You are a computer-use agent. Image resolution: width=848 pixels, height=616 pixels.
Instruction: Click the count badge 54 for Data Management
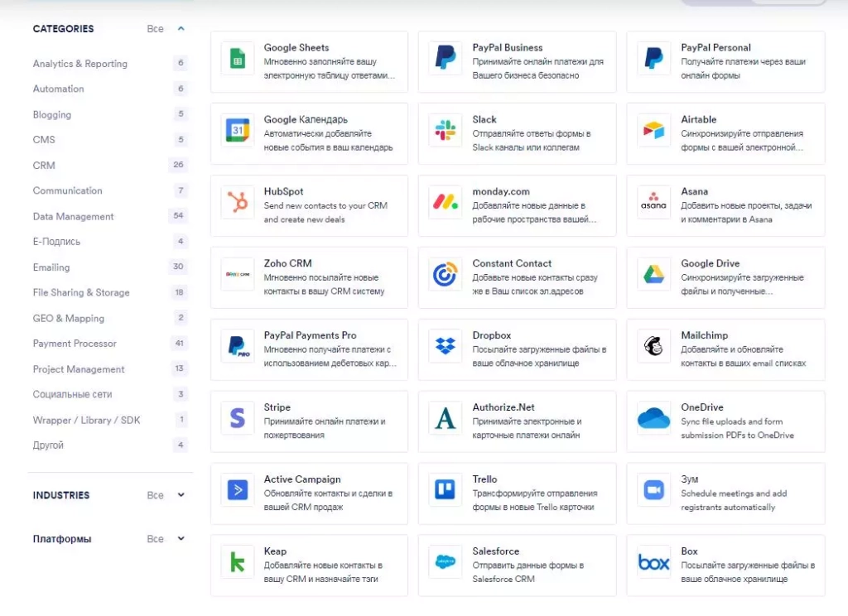click(x=179, y=215)
